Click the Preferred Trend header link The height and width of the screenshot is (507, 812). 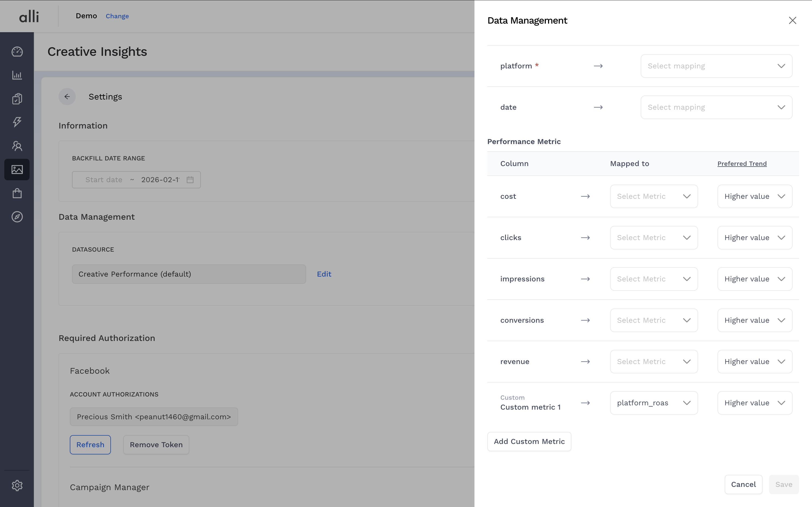742,164
